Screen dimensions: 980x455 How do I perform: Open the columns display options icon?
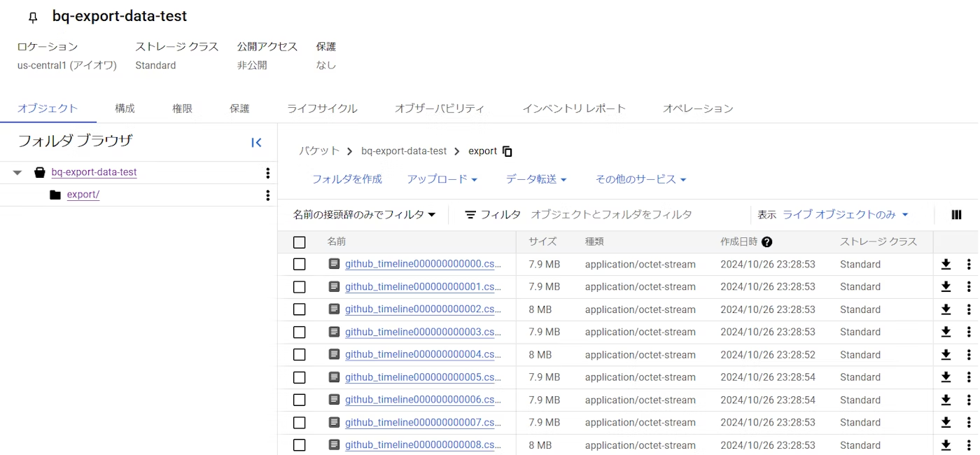956,214
